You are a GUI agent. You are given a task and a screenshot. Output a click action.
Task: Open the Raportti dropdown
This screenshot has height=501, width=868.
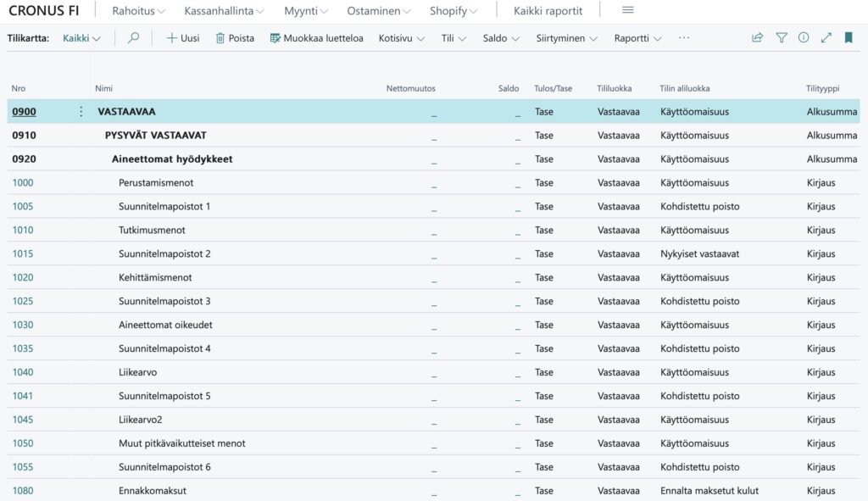[x=637, y=38]
